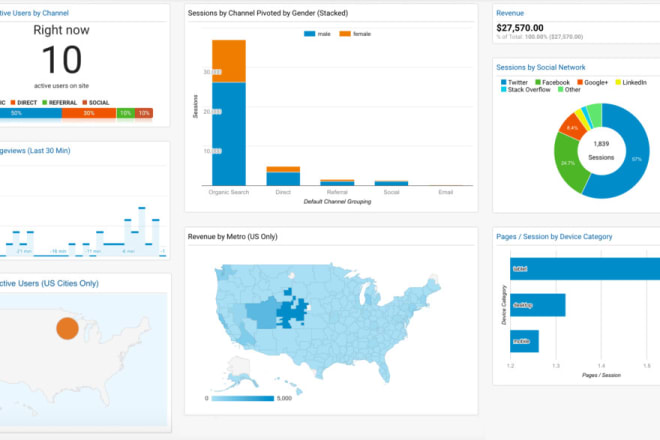Screen dimensions: 660x440
Task: Click the Referral channel stacked bar
Action: (337, 182)
